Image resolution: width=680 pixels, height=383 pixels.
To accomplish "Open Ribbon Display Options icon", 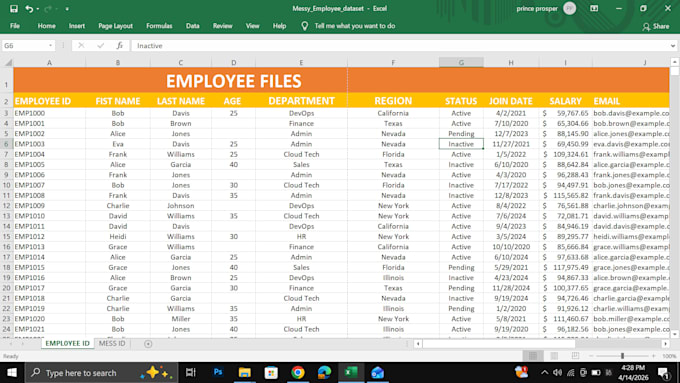I will click(594, 9).
